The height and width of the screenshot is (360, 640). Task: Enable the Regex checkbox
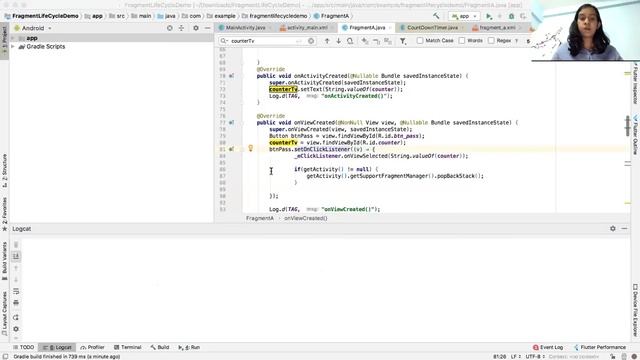coord(491,41)
